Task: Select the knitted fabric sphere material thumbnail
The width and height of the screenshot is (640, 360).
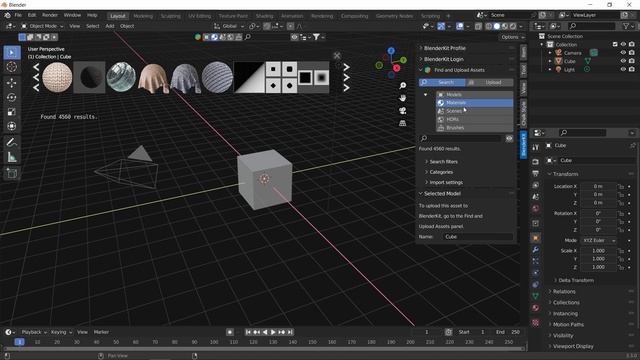Action: point(57,77)
